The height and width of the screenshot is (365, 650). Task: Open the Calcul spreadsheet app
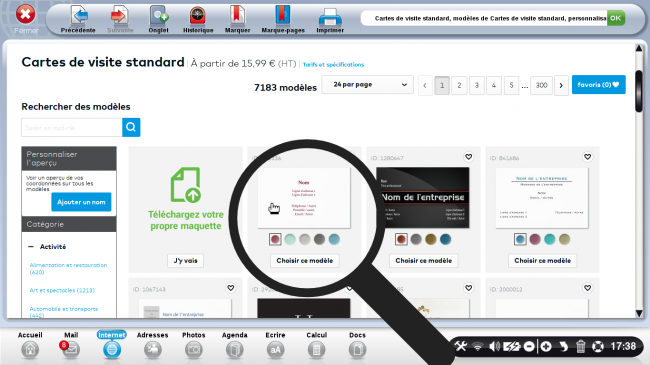pos(316,345)
